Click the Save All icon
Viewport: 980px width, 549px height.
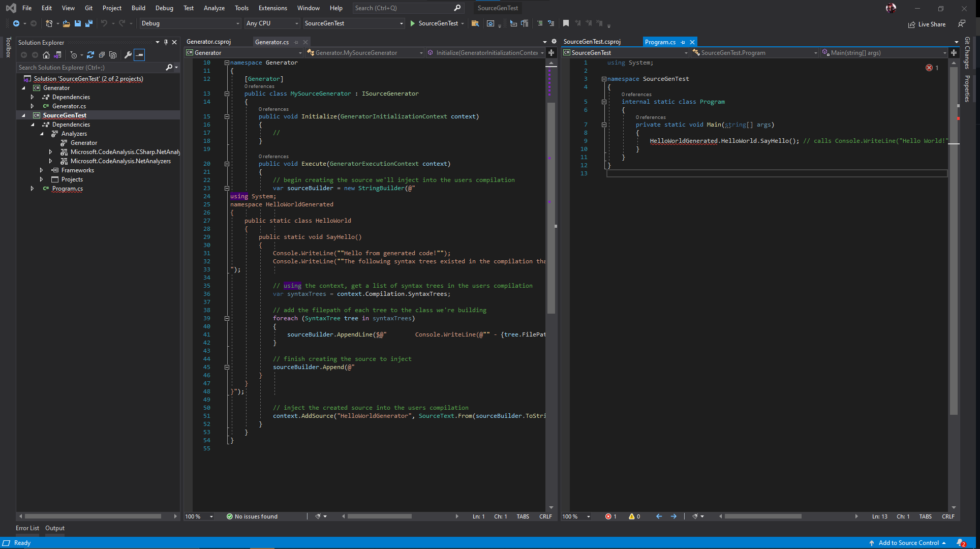click(x=89, y=23)
